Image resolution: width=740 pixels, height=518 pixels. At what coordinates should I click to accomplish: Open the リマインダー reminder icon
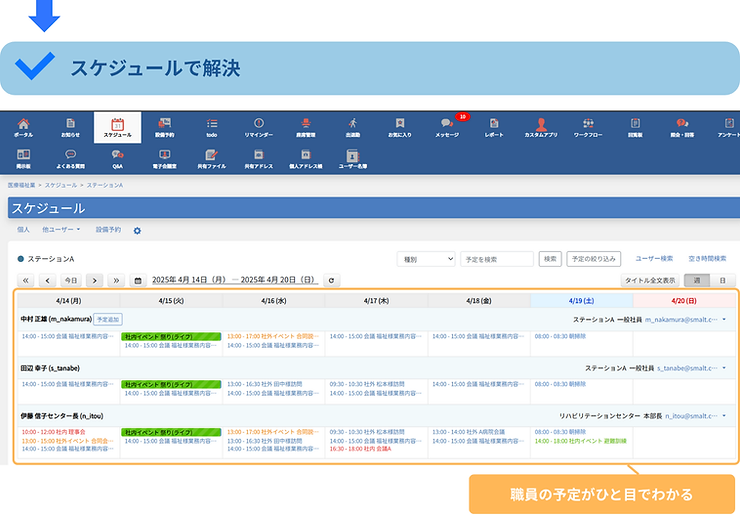(259, 126)
